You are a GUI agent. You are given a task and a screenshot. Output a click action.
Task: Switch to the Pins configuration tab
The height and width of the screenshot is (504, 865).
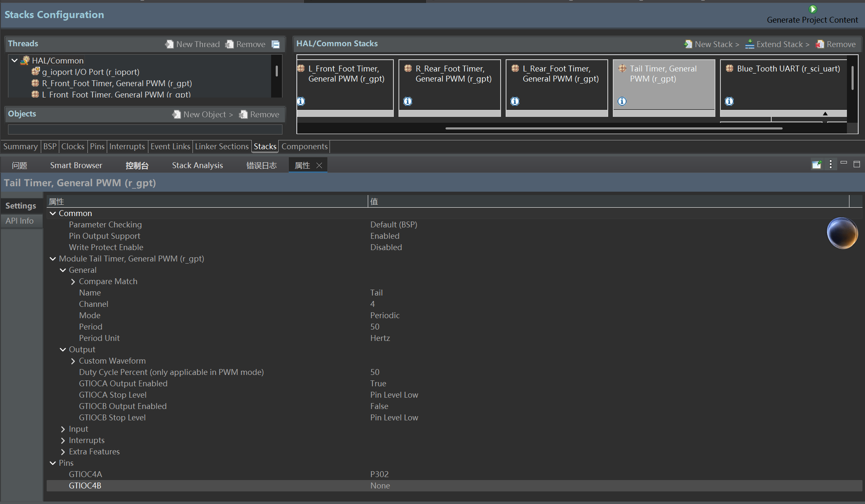97,146
